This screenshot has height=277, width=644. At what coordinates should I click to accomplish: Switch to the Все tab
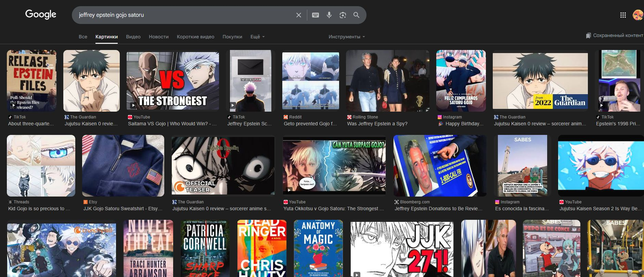pos(83,37)
